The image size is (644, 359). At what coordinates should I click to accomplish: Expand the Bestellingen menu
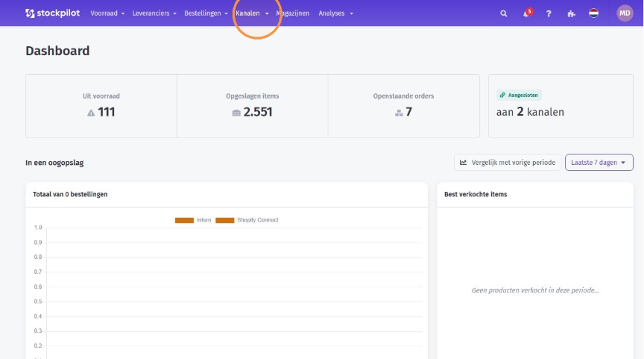(206, 13)
